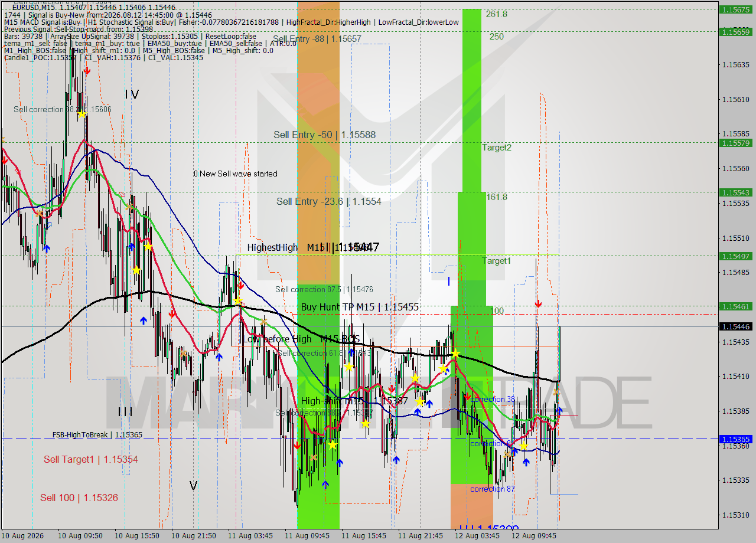The height and width of the screenshot is (543, 756).
Task: Click the '11 Aug 15:45' time axis label
Action: (x=364, y=536)
